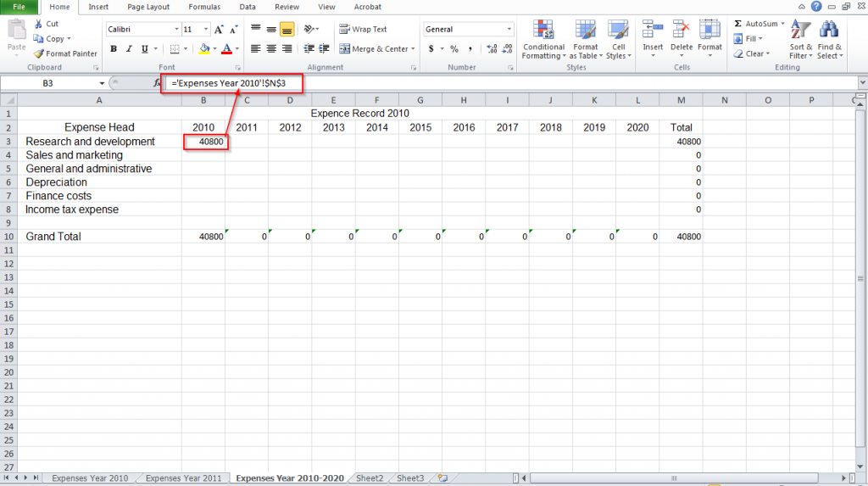
Task: Switch to the Review tab
Action: (287, 7)
